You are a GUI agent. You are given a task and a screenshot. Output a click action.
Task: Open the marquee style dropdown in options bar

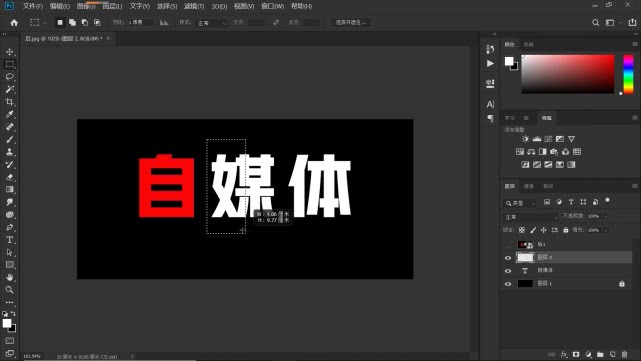point(212,23)
